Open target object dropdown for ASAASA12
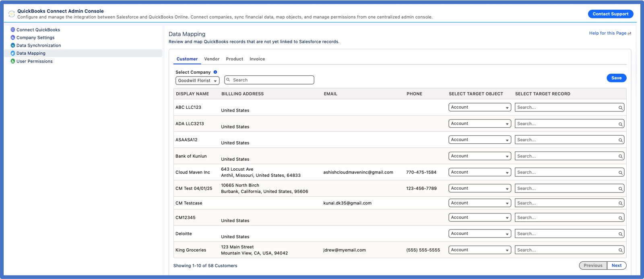The height and width of the screenshot is (279, 644). pyautogui.click(x=480, y=140)
